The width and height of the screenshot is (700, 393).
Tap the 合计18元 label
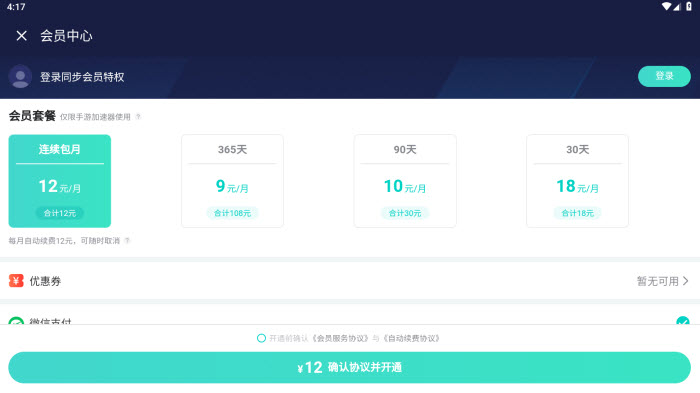[577, 213]
